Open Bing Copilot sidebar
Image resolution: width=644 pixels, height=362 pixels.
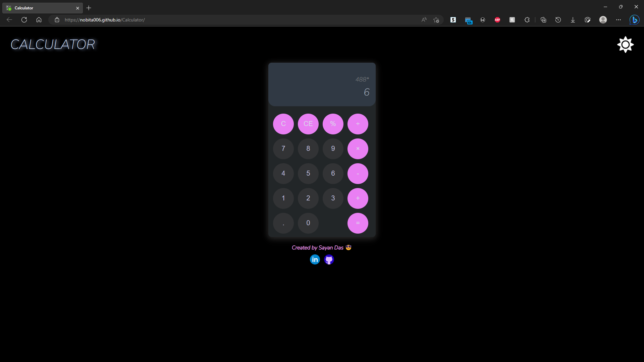(635, 20)
